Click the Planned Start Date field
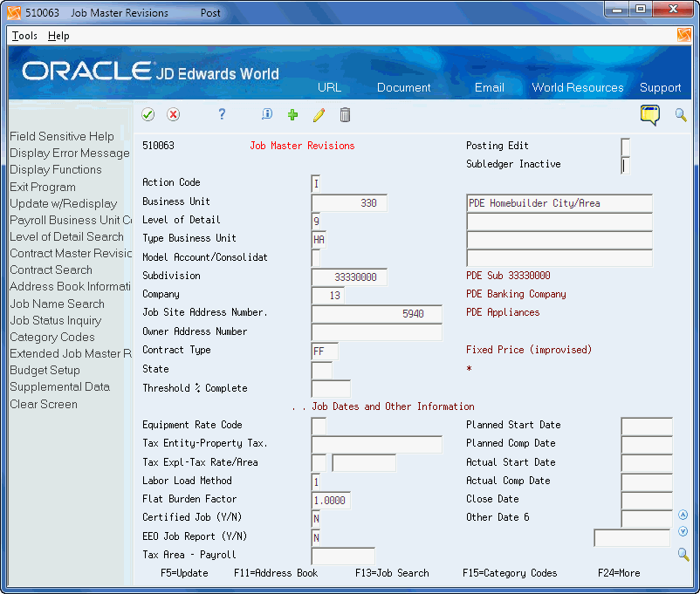Image resolution: width=700 pixels, height=594 pixels. click(x=647, y=427)
